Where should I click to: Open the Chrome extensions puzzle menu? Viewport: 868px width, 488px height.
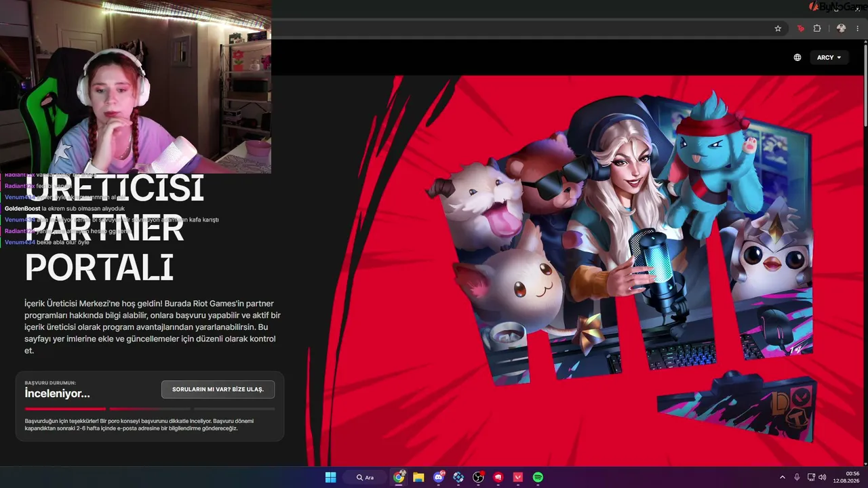click(817, 28)
